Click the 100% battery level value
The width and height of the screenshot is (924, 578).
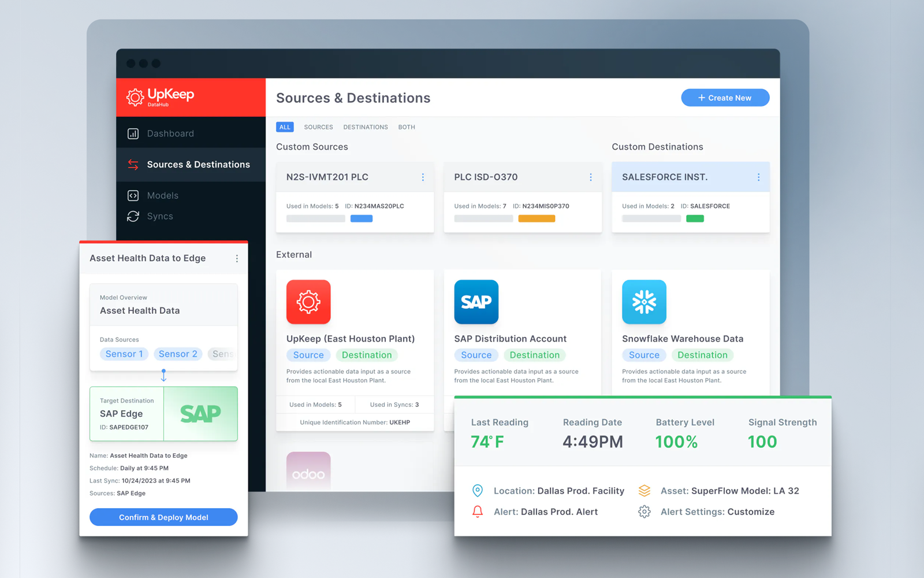click(676, 442)
